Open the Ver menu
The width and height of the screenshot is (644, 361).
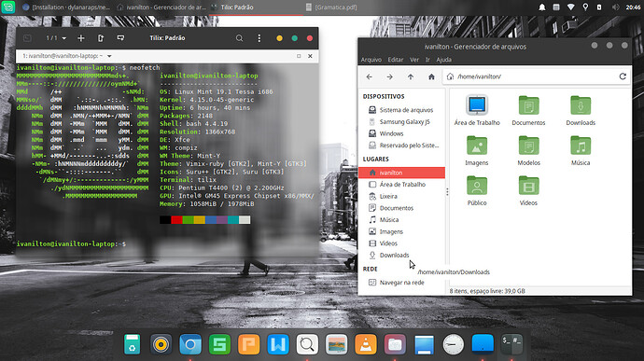pyautogui.click(x=414, y=60)
